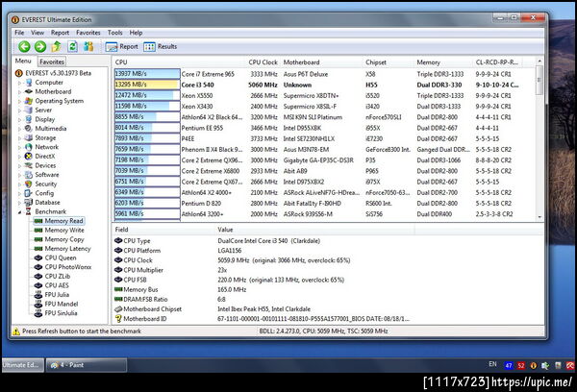Screen dimensions: 577x392
Task: Open the Report menu
Action: [60, 33]
